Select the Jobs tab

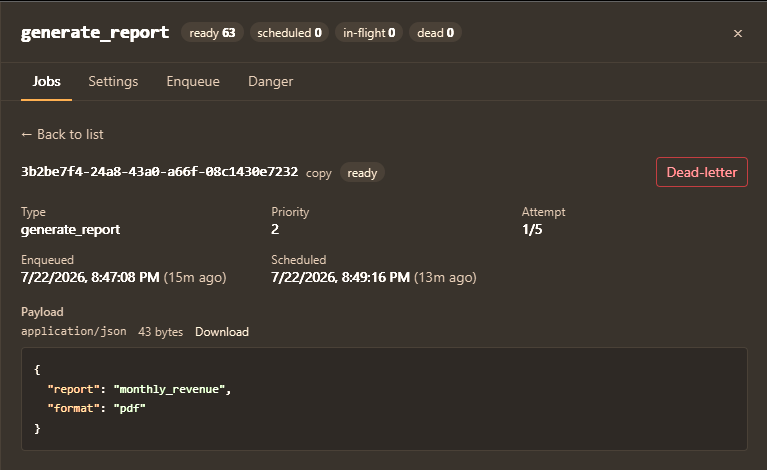[46, 81]
